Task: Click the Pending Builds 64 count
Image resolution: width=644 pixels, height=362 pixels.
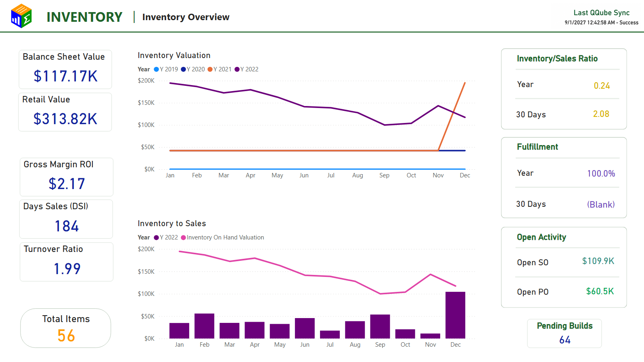Action: (x=565, y=340)
